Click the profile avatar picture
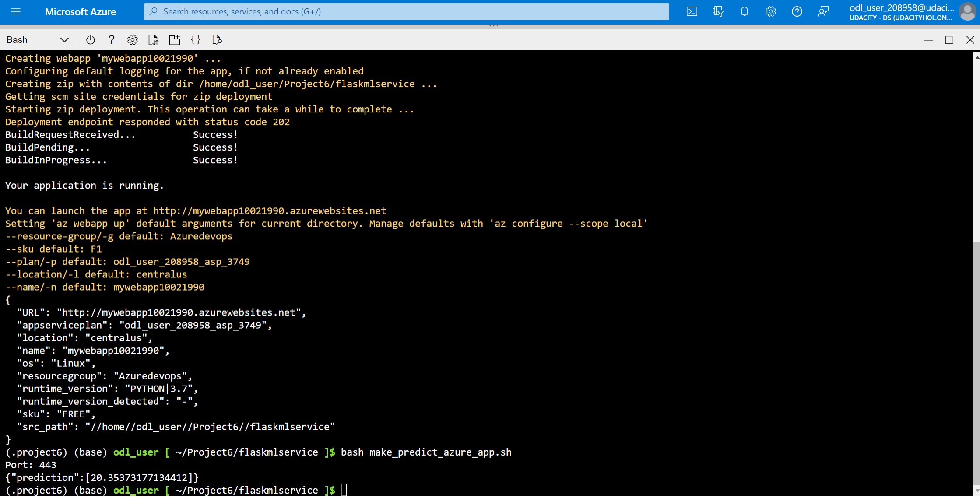Image resolution: width=980 pixels, height=498 pixels. [x=967, y=12]
